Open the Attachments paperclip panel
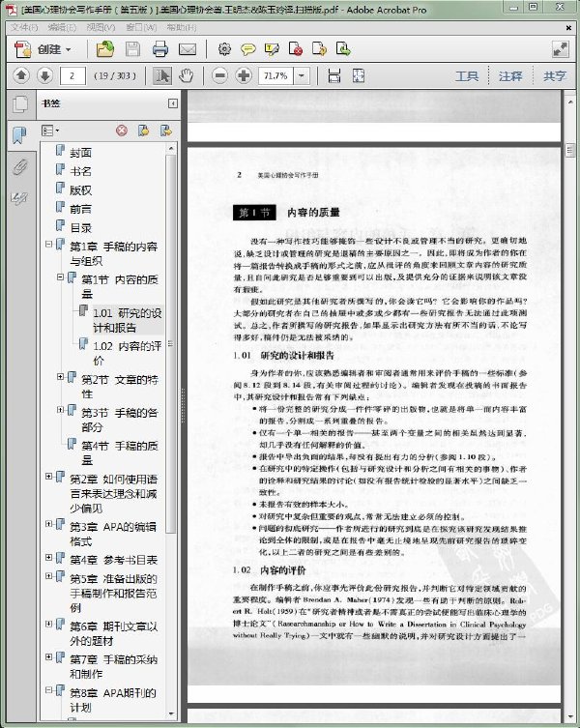This screenshot has height=728, width=580. click(x=19, y=166)
